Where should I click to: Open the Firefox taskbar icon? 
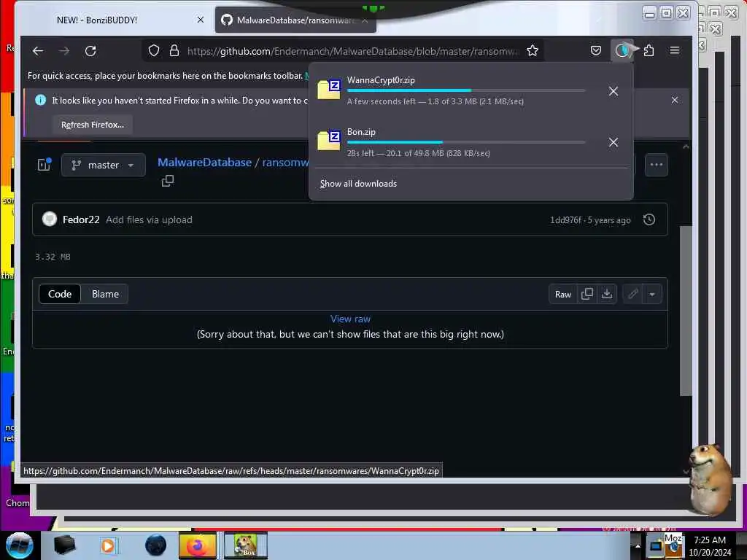click(x=198, y=545)
